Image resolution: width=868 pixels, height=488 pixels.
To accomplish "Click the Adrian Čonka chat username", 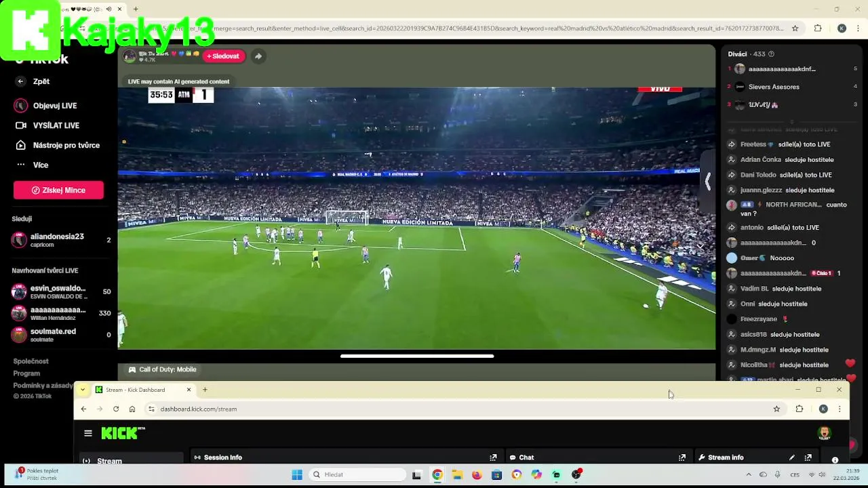I will click(x=761, y=160).
